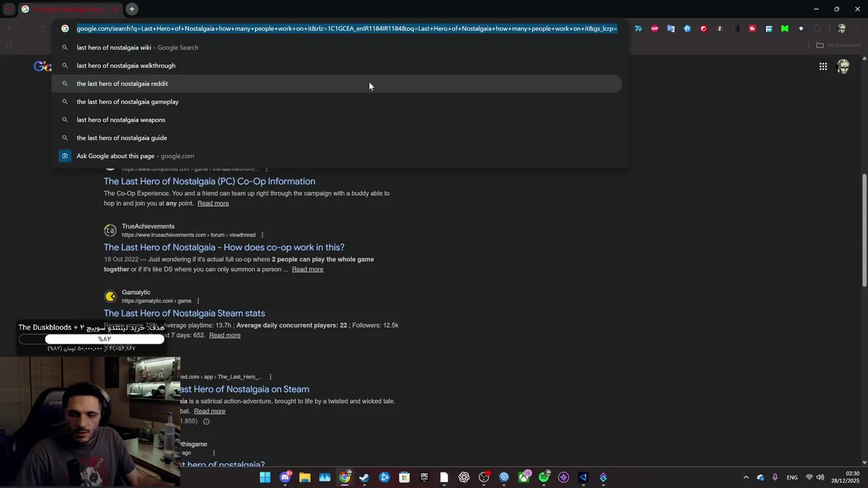This screenshot has width=868, height=488.
Task: Open the Google apps grid
Action: pyautogui.click(x=823, y=66)
